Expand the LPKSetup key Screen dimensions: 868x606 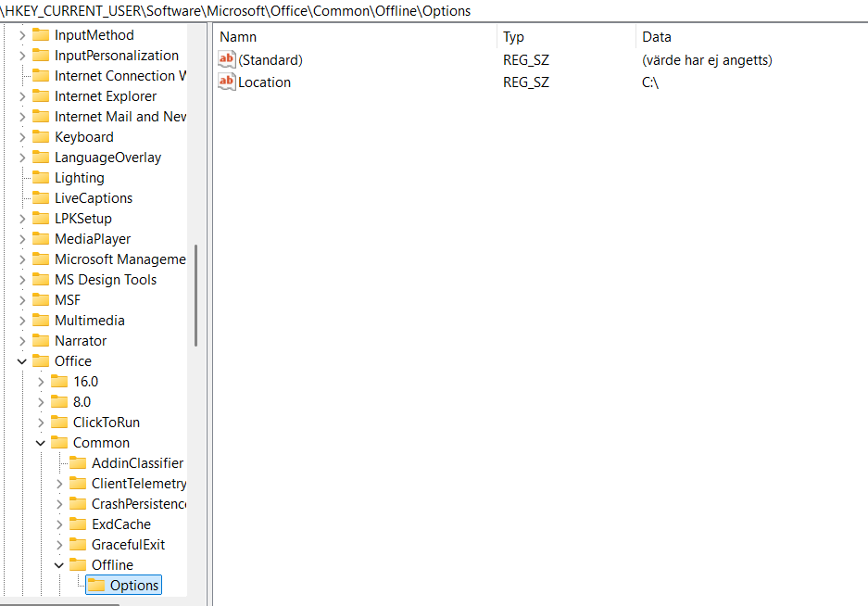pyautogui.click(x=22, y=219)
